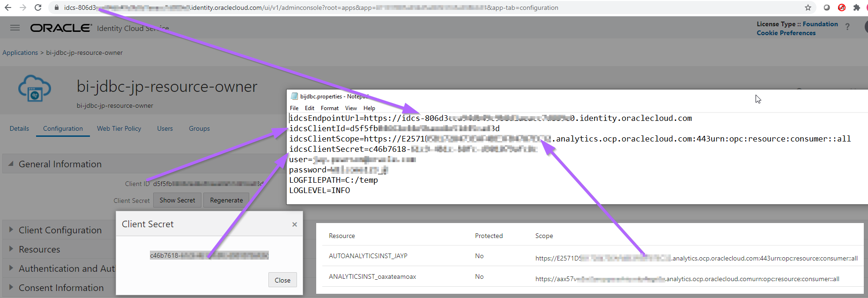The height and width of the screenshot is (298, 868).
Task: Click the Notepad file icon in title bar
Action: [x=294, y=96]
